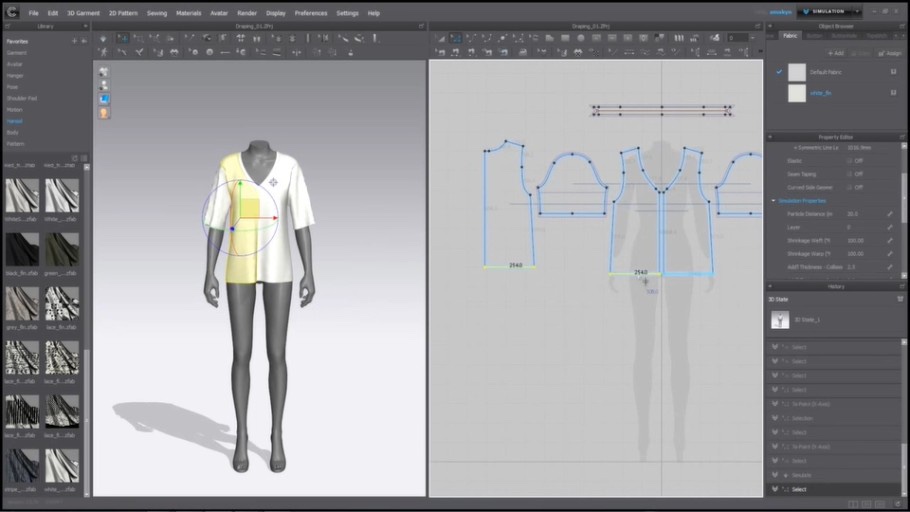
Task: Click the application logo at top left
Action: 10,12
